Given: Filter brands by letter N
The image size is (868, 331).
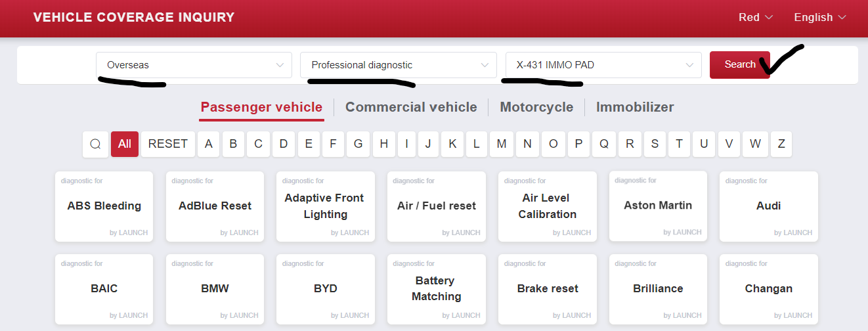Looking at the screenshot, I should pos(527,144).
